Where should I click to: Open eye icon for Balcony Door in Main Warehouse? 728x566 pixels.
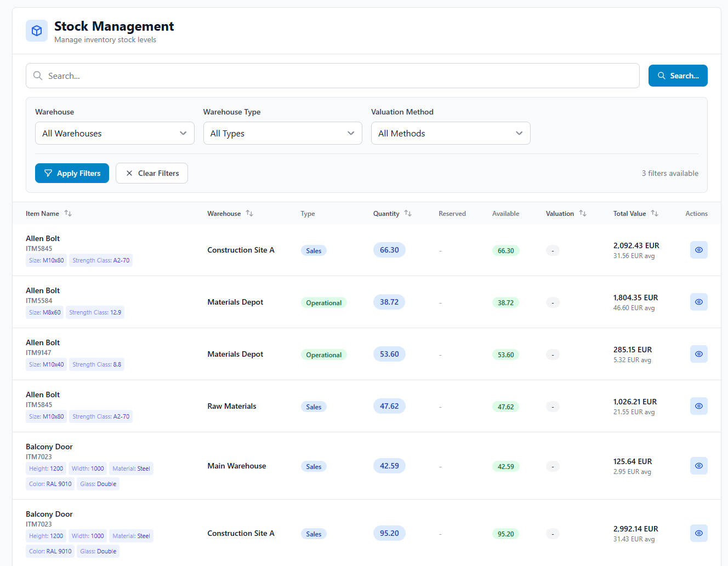point(698,466)
